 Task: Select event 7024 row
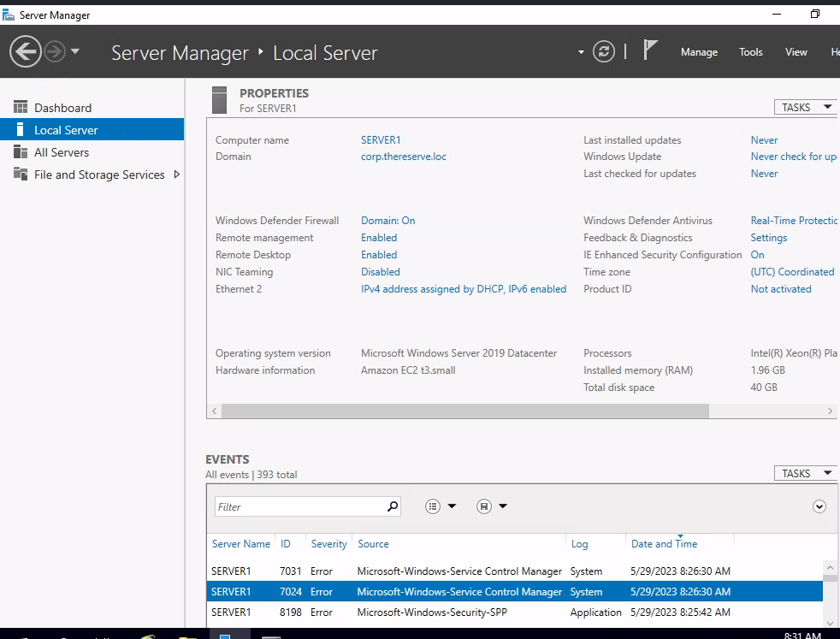coord(515,591)
